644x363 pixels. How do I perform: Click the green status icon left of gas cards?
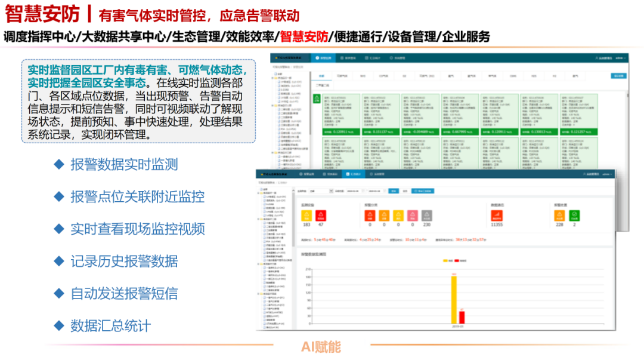pos(317,99)
